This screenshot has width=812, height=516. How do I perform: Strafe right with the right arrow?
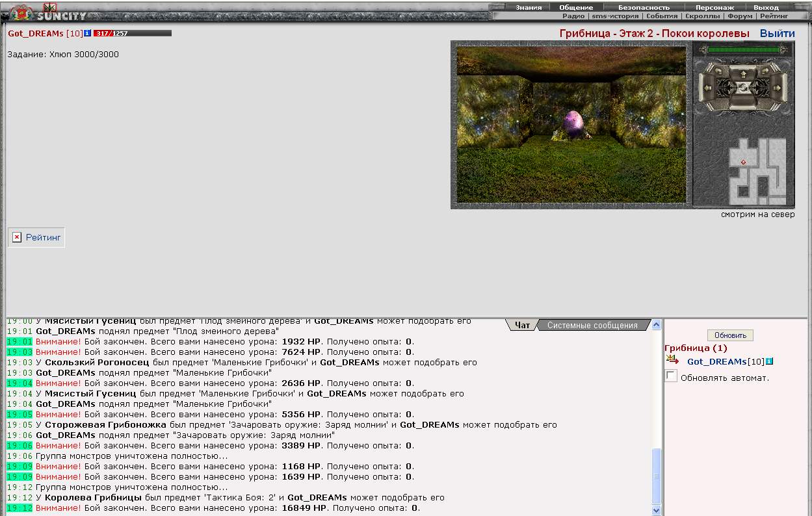click(779, 88)
